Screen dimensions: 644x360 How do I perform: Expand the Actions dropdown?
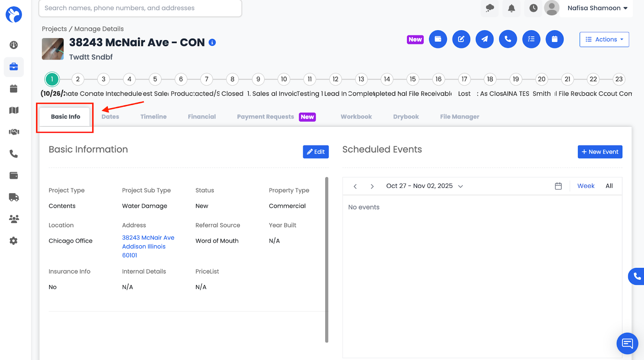tap(604, 39)
